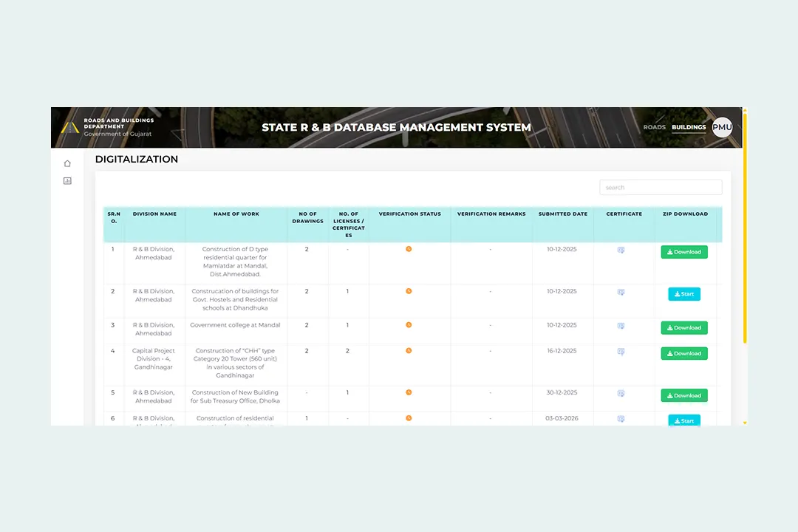Click Download for the D type residential quarter work
The height and width of the screenshot is (532, 798).
coord(683,251)
